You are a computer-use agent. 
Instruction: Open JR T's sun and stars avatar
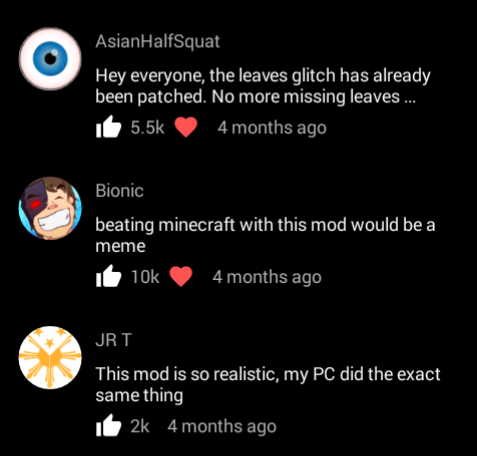pos(50,357)
